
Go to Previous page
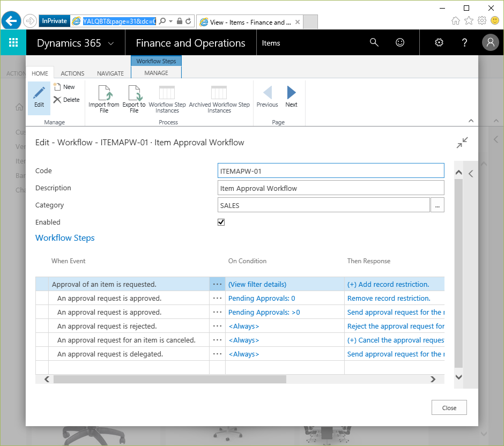point(267,96)
